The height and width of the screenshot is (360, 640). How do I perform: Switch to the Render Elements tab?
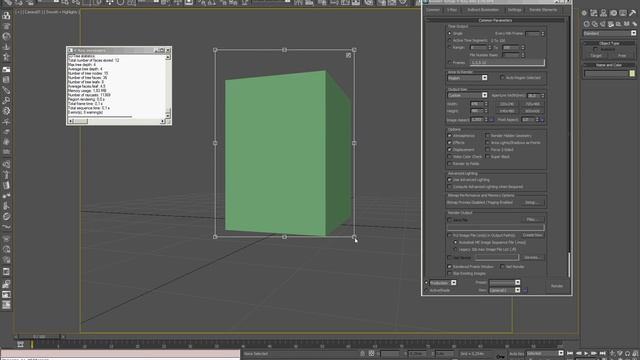[x=543, y=10]
